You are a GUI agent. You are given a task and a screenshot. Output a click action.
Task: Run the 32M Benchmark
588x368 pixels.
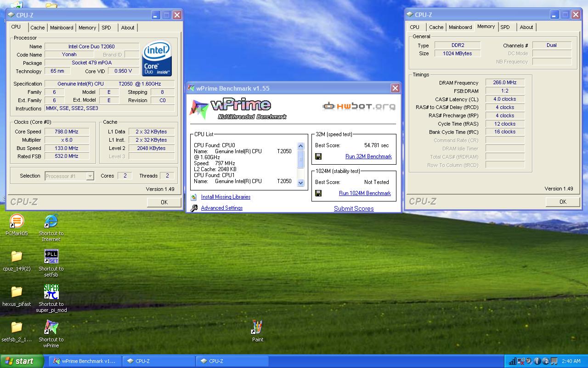coord(368,156)
